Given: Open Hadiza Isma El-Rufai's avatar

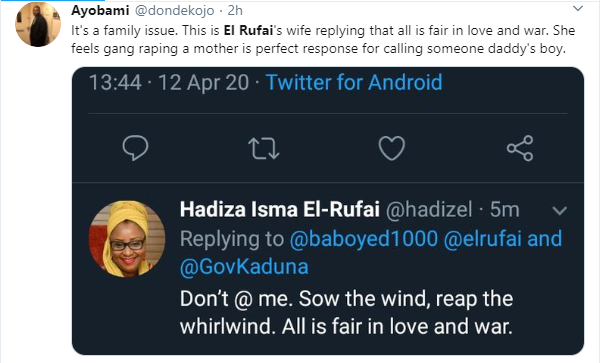Looking at the screenshot, I should pos(127,239).
